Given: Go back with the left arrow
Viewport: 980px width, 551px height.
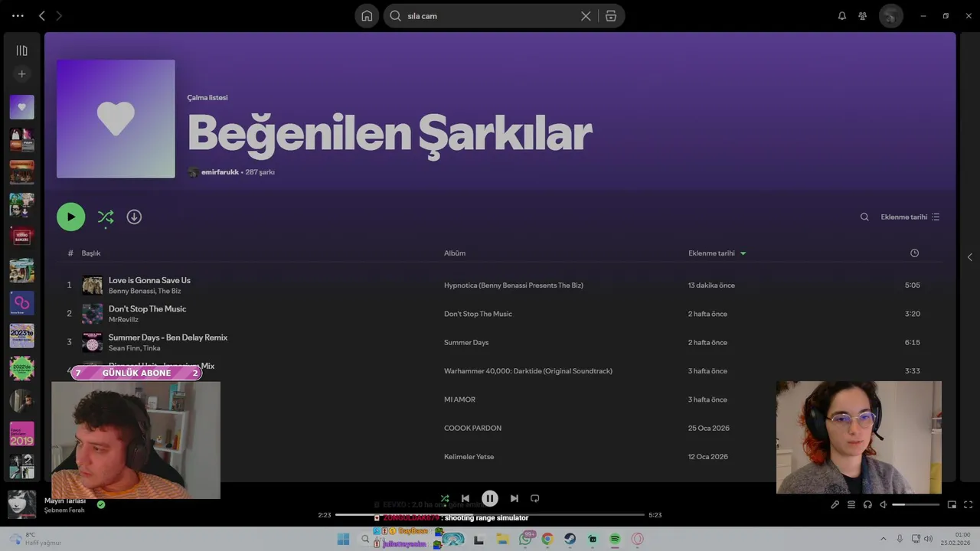Looking at the screenshot, I should tap(42, 16).
